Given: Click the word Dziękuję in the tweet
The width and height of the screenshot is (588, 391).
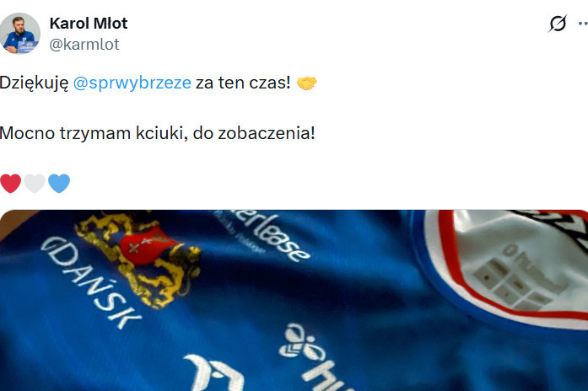Looking at the screenshot, I should click(x=34, y=83).
